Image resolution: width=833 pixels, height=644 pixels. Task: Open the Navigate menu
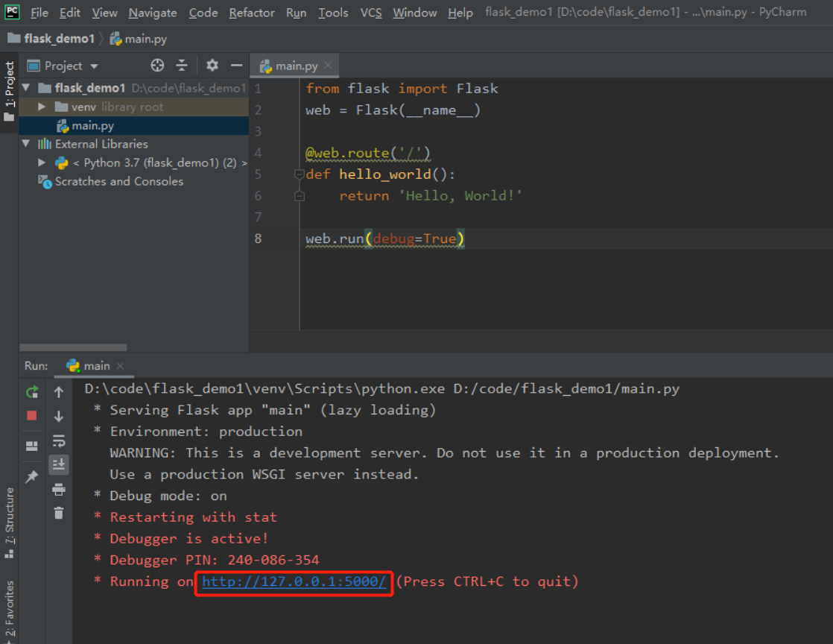click(153, 12)
